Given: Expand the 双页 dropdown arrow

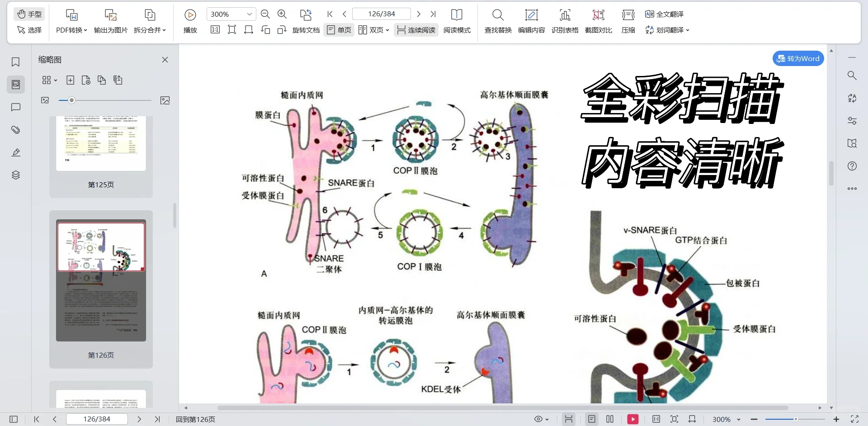Looking at the screenshot, I should click(387, 30).
